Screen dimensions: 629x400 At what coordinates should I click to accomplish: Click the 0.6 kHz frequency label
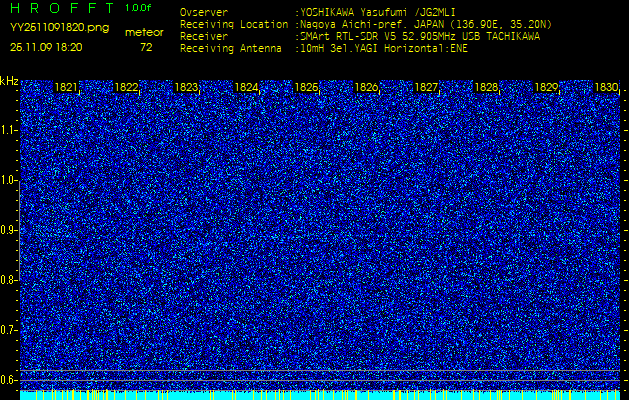click(8, 380)
